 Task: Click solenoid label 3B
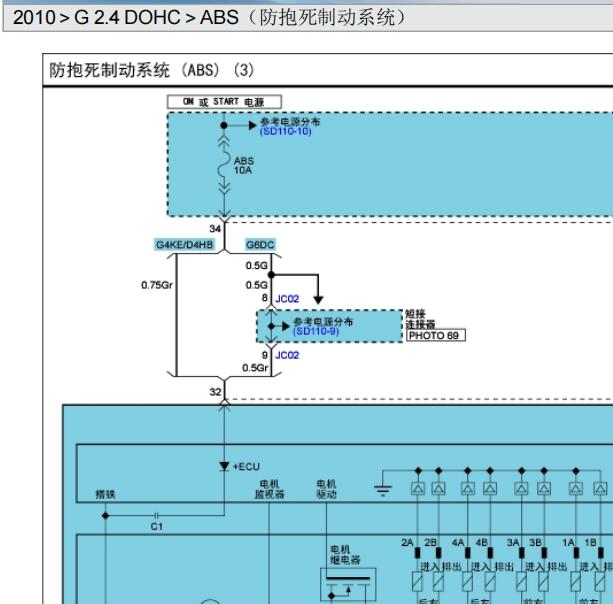pyautogui.click(x=536, y=543)
